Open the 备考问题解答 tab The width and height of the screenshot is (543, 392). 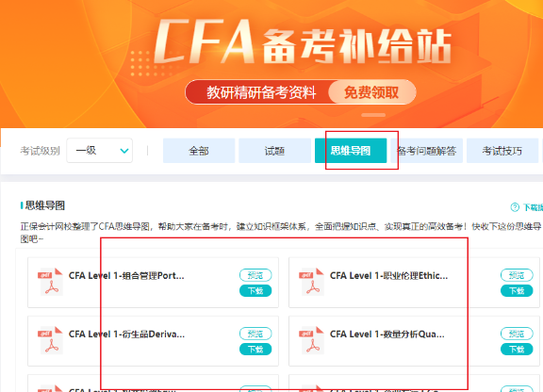pyautogui.click(x=427, y=151)
